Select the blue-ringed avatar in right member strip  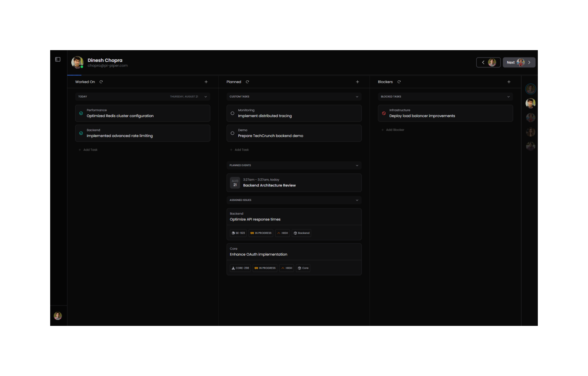click(530, 89)
